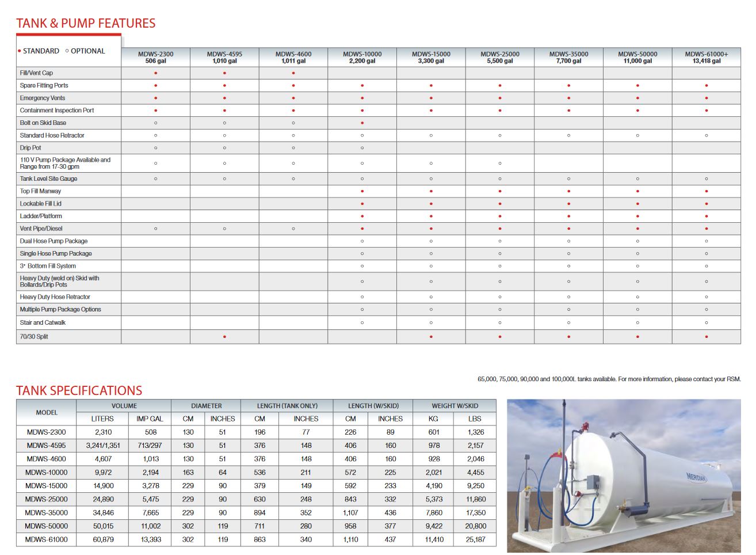This screenshot has height=555, width=756.
Task: Select the Emergency Vents row label
Action: pyautogui.click(x=43, y=98)
